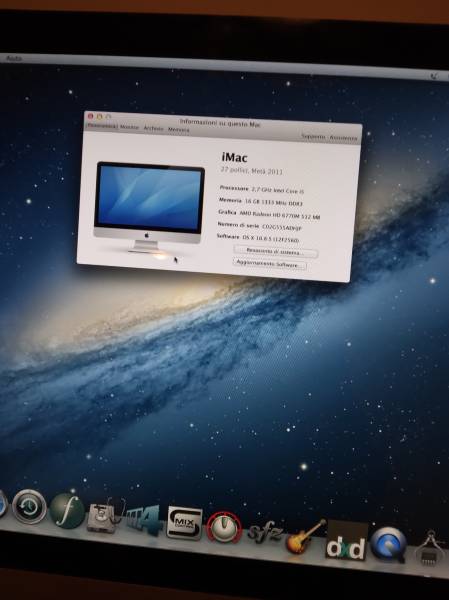The width and height of the screenshot is (449, 600).
Task: Launch the MT4 dock application
Action: [143, 520]
